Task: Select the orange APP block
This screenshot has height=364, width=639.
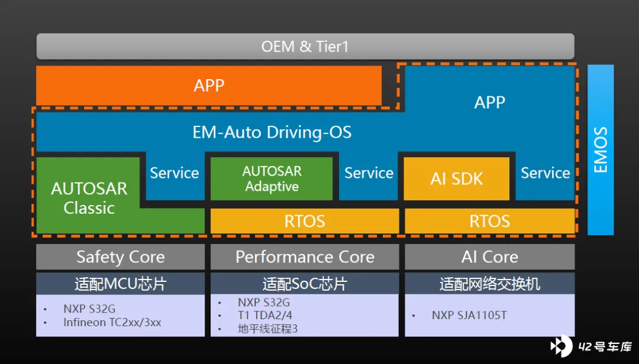Action: tap(209, 86)
